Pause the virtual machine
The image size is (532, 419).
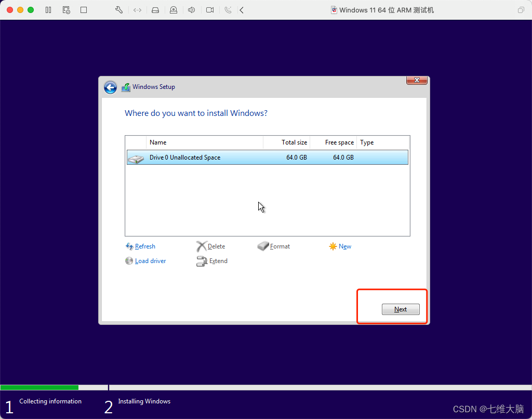pos(48,10)
